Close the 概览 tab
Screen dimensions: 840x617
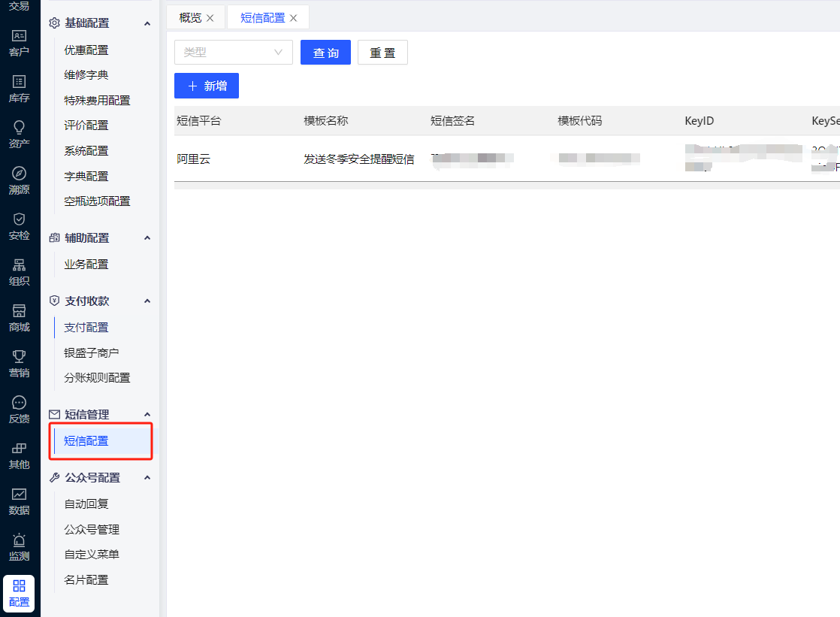(210, 18)
